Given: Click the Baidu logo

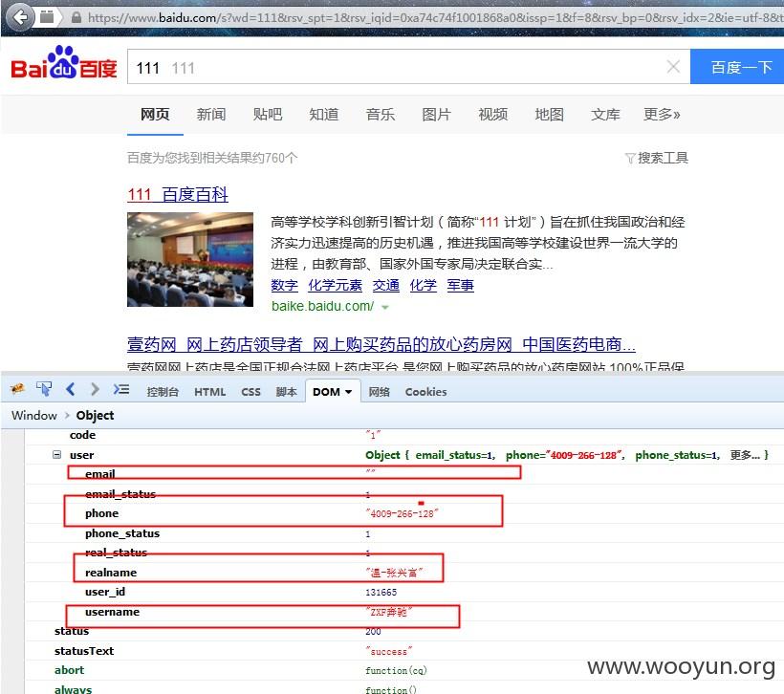Looking at the screenshot, I should pyautogui.click(x=63, y=63).
